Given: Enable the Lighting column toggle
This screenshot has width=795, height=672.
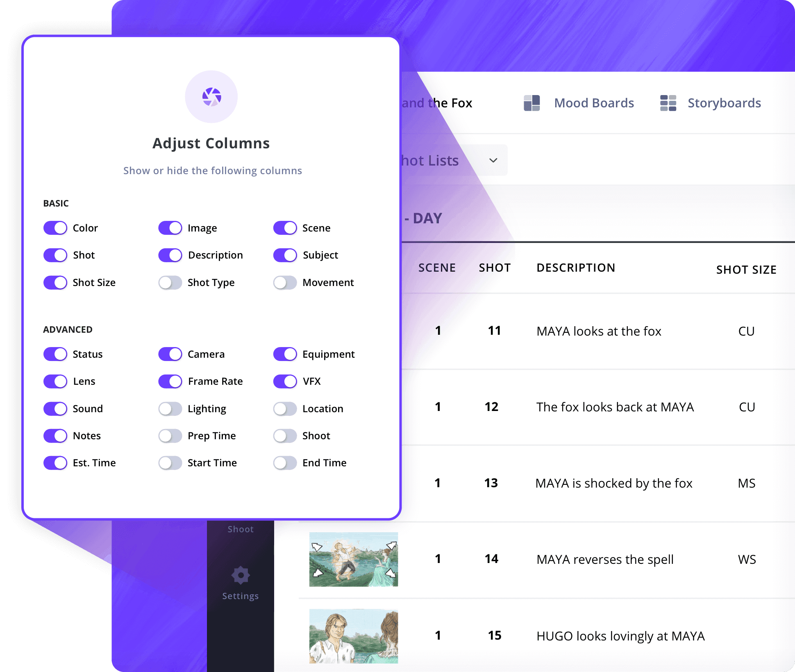Looking at the screenshot, I should point(170,409).
